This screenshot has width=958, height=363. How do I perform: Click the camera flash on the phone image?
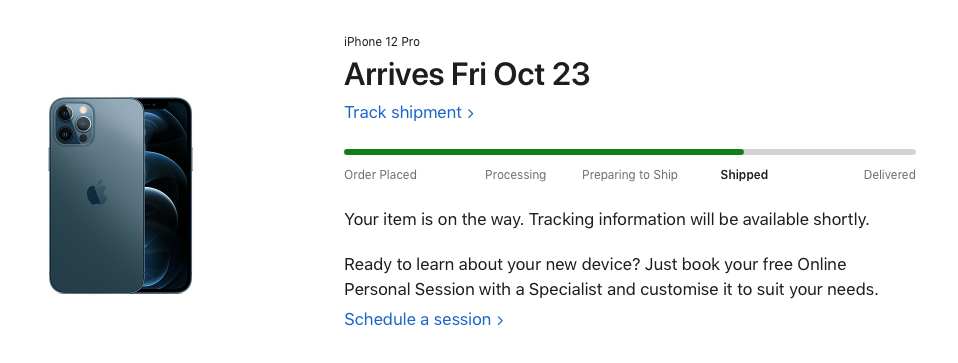tap(83, 110)
